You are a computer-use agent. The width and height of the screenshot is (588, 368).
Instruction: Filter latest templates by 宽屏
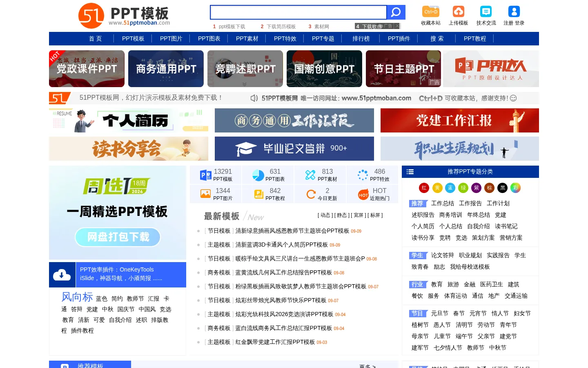tap(359, 215)
